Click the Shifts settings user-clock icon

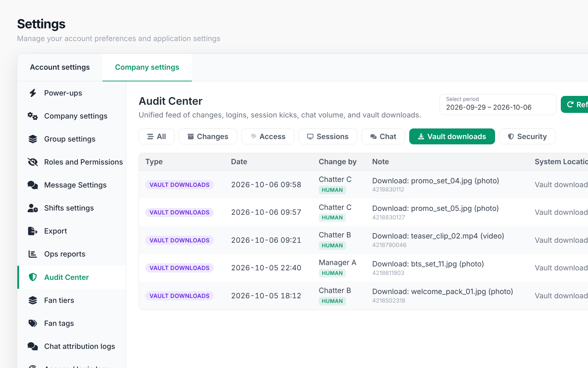(33, 208)
